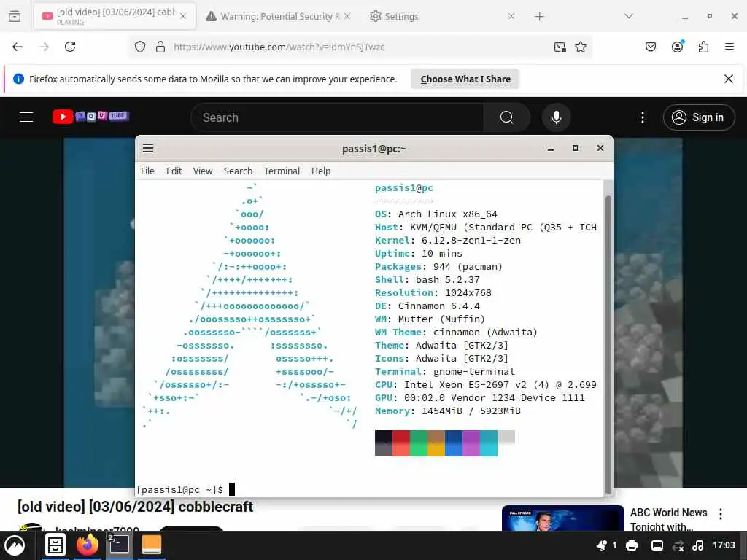Close the Settings tab
Image resolution: width=747 pixels, height=560 pixels.
[511, 16]
